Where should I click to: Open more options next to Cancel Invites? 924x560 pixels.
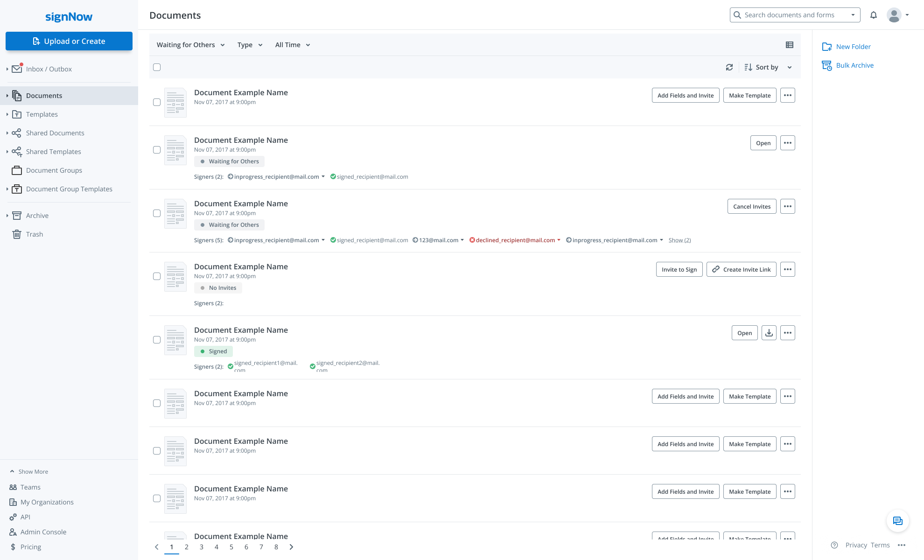coord(788,206)
